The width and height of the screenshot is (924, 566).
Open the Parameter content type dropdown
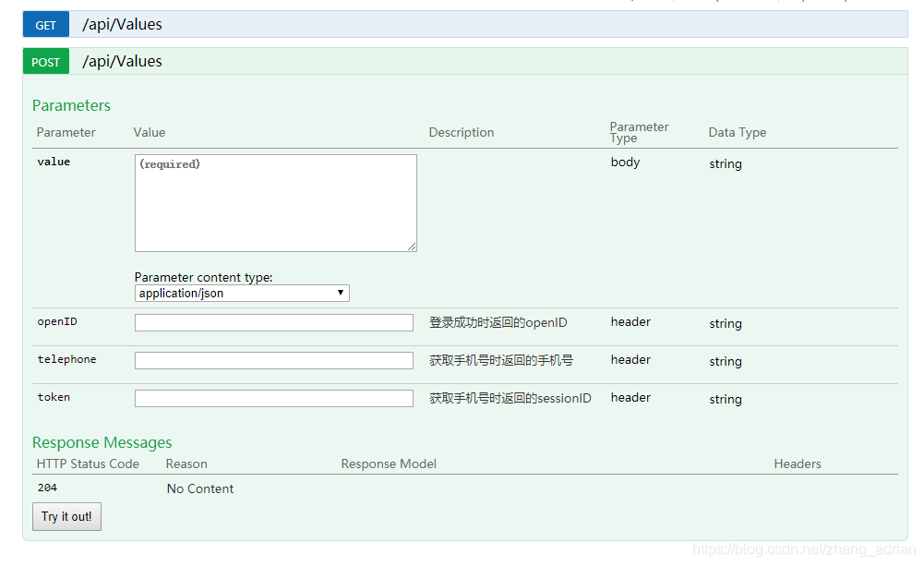coord(242,294)
